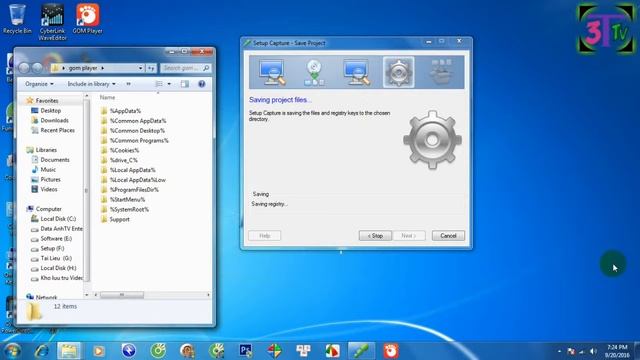Image resolution: width=640 pixels, height=360 pixels.
Task: Open the Organize dropdown menu
Action: point(39,84)
